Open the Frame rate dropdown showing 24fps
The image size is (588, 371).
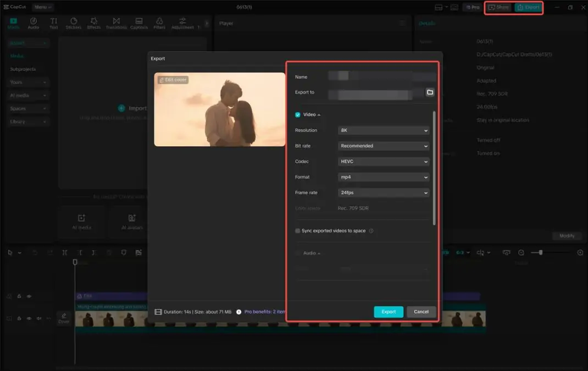[384, 193]
